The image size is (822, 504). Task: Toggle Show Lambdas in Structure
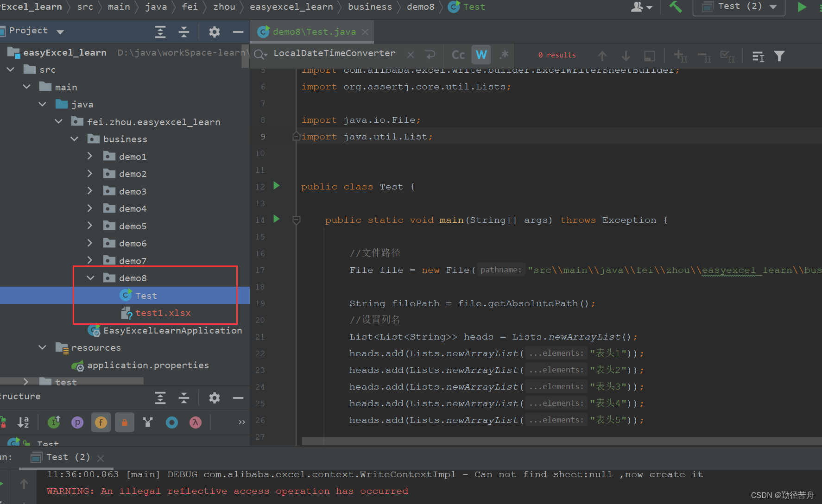point(196,422)
